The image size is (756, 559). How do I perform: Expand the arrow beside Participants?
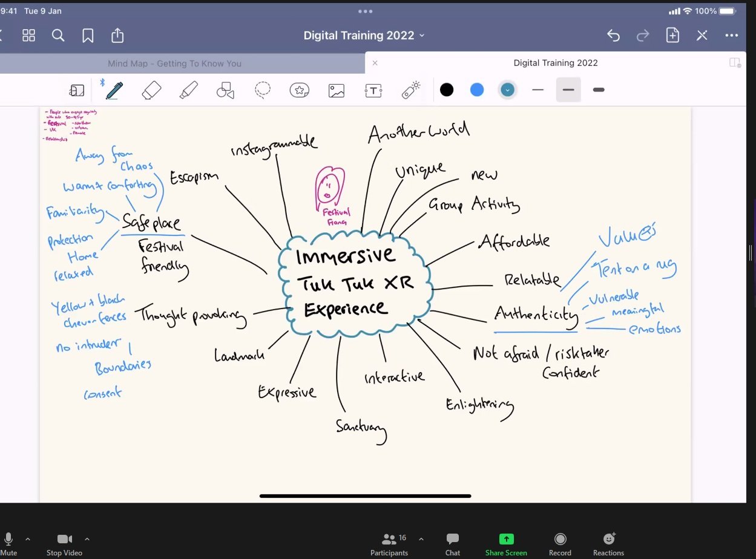point(421,538)
